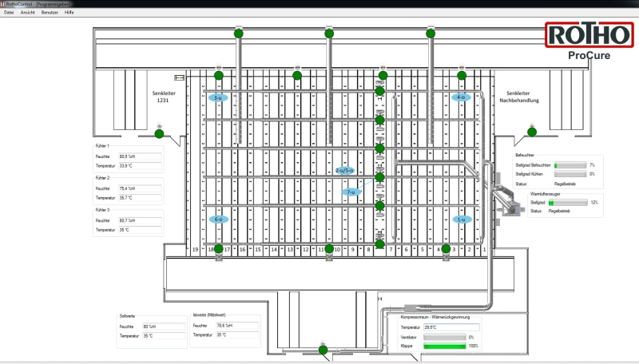Click lane number 13
This screenshot has width=639, height=364.
pyautogui.click(x=290, y=250)
